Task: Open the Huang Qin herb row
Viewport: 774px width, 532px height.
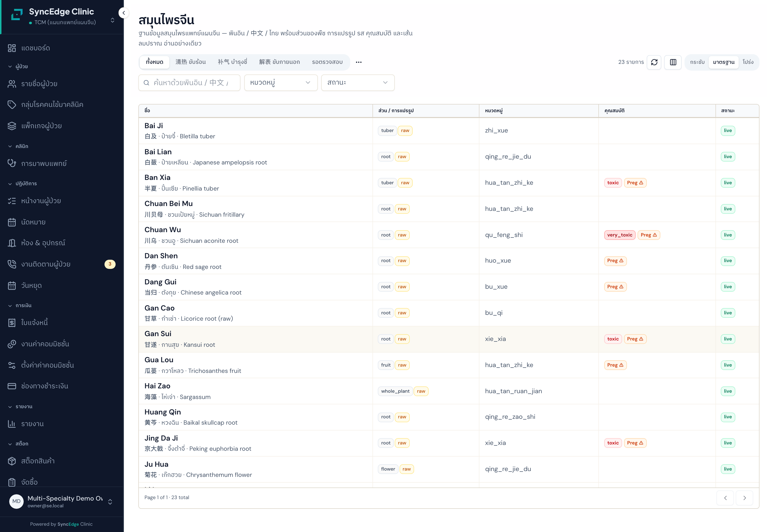Action: (x=449, y=417)
